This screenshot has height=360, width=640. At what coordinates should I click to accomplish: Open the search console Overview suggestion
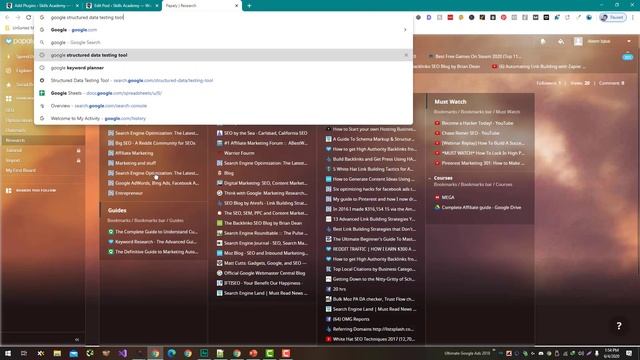(x=224, y=106)
